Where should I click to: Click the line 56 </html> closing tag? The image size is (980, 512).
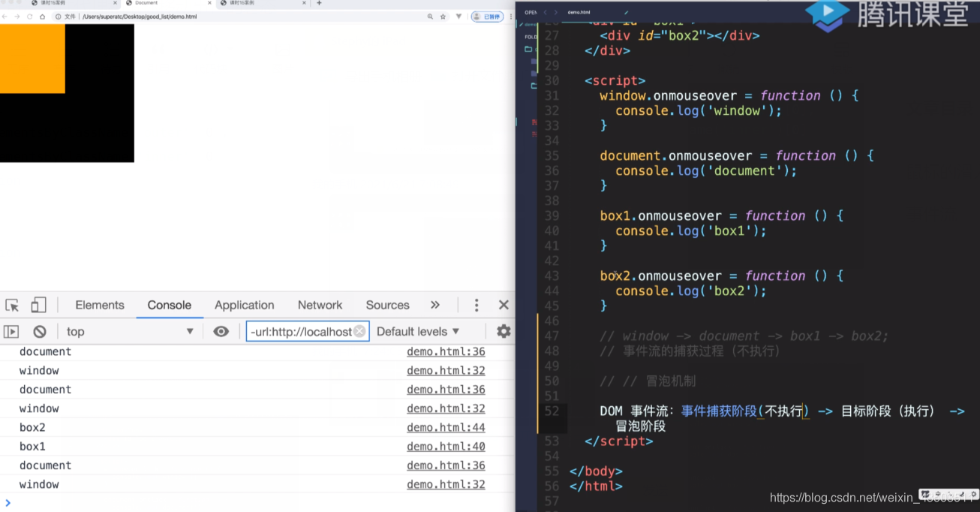(x=597, y=486)
